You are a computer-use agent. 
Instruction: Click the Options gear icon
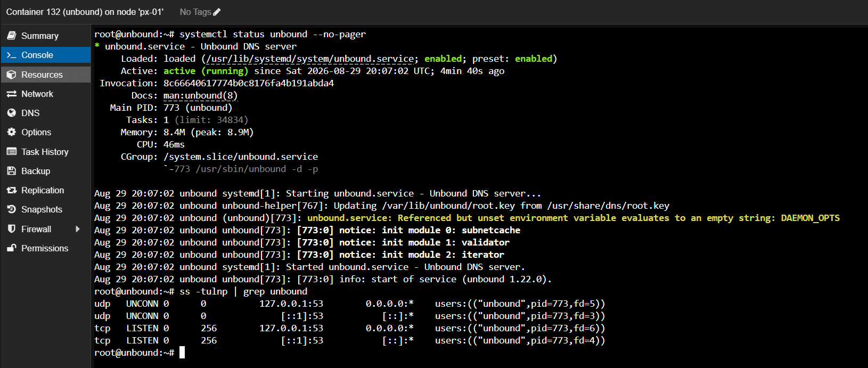pos(11,132)
